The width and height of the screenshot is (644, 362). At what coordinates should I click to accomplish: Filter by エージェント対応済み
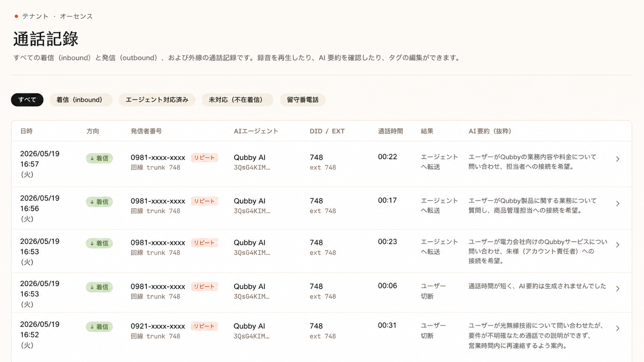coord(157,100)
